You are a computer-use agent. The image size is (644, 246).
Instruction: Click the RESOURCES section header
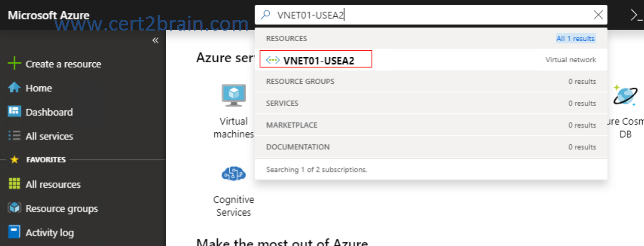[x=287, y=38]
